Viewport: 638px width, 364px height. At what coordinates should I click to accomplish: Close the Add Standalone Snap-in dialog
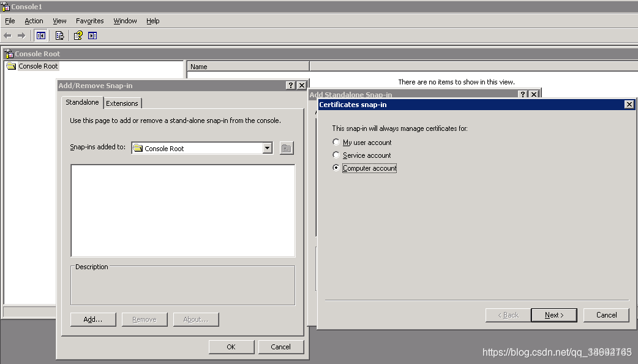point(534,94)
